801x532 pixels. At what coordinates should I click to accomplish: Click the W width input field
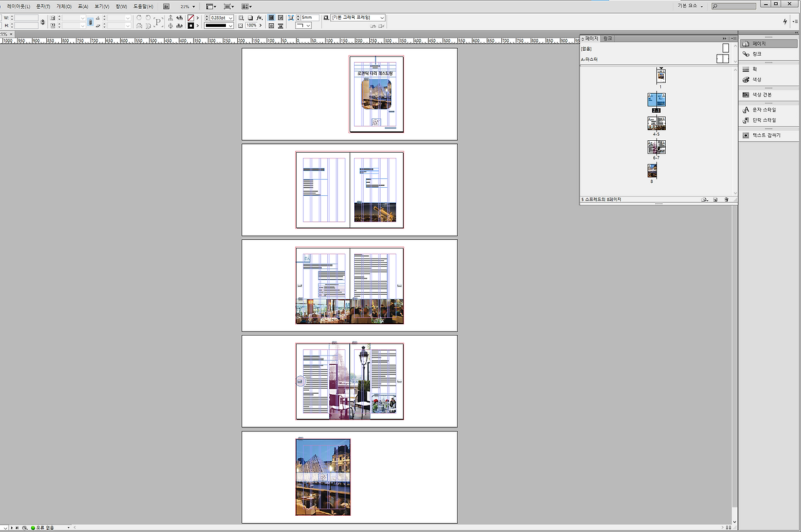coord(26,18)
